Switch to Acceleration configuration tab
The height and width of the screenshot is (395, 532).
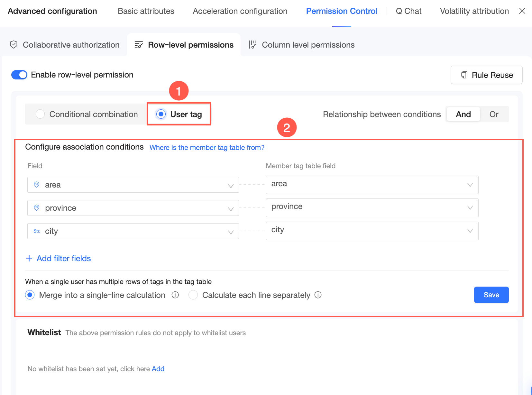click(x=240, y=11)
